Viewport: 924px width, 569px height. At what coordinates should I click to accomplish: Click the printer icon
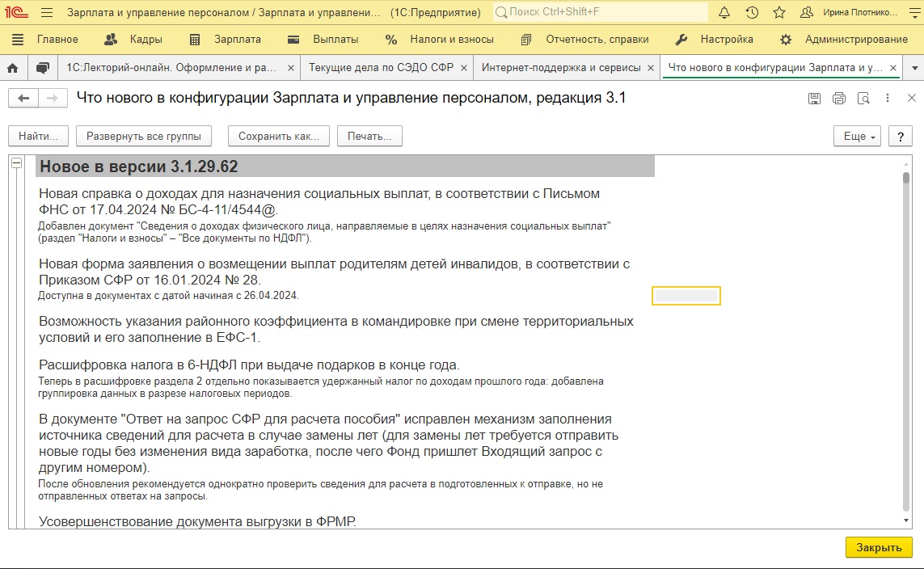(839, 99)
